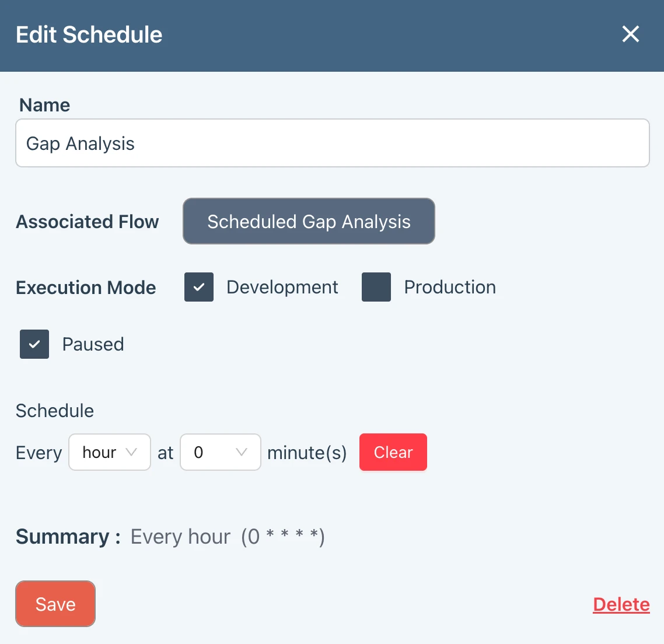Delete this schedule via the Delete link
Image resolution: width=664 pixels, height=644 pixels.
tap(621, 604)
